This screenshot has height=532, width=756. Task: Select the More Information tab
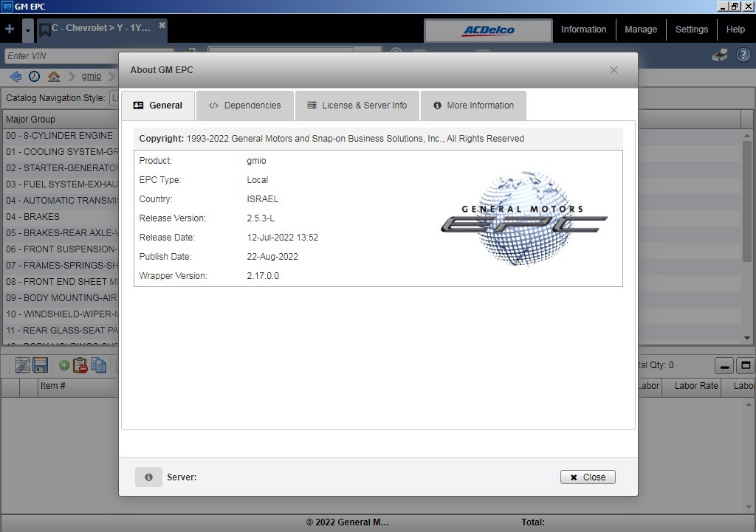coord(473,105)
